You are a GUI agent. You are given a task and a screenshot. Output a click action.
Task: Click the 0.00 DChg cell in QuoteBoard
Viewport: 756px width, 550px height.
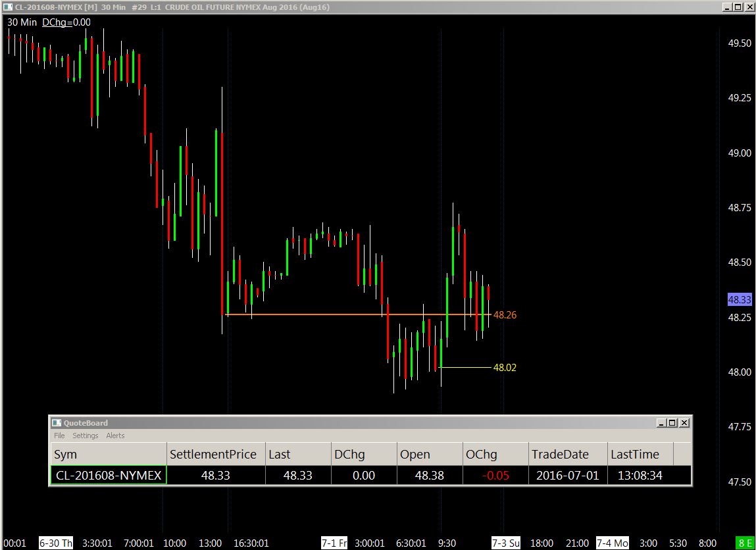364,475
